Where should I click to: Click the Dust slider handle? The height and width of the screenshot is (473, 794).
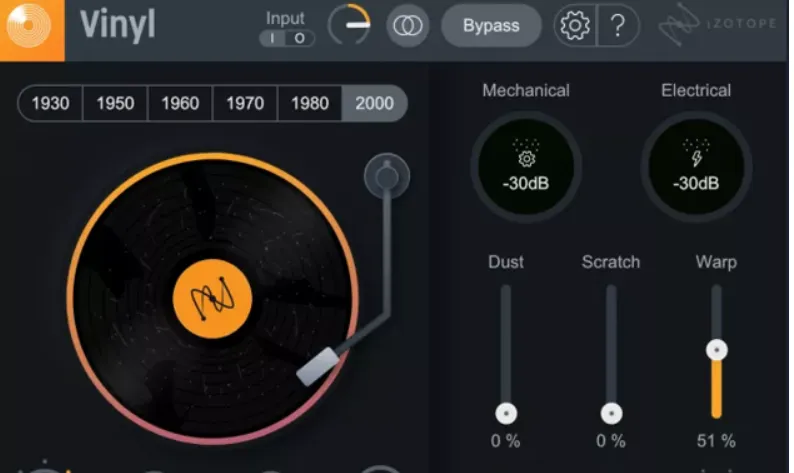click(x=506, y=414)
